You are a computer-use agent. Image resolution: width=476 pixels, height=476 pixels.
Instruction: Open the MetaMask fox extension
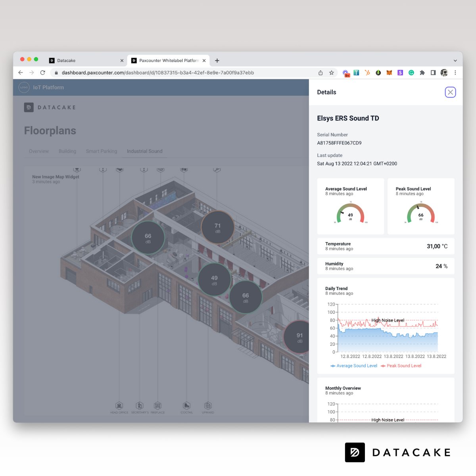click(389, 73)
